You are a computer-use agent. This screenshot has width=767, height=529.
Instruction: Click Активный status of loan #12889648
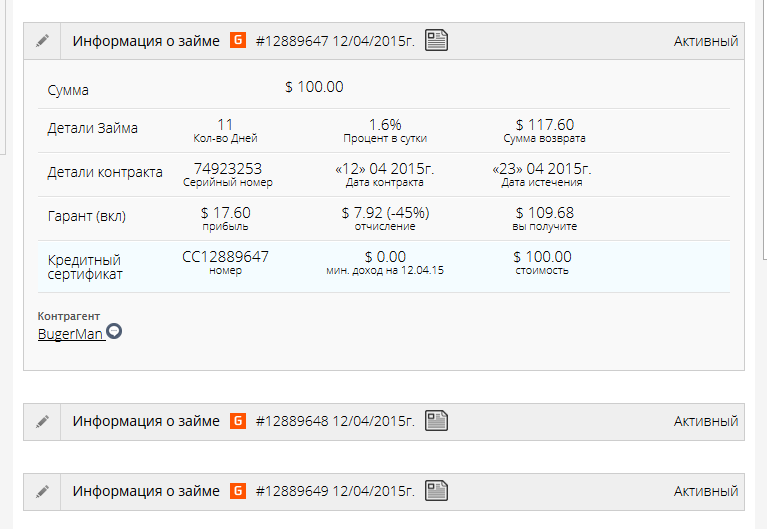(706, 421)
